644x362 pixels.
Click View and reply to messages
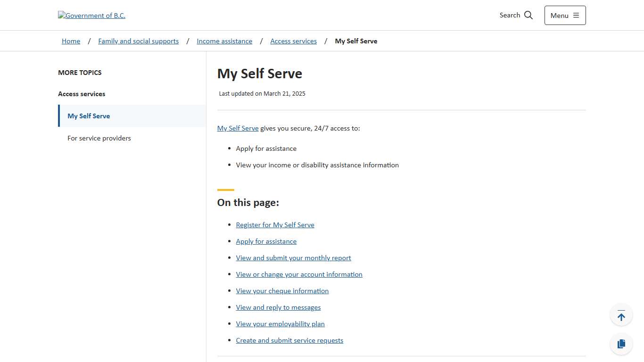pyautogui.click(x=278, y=307)
